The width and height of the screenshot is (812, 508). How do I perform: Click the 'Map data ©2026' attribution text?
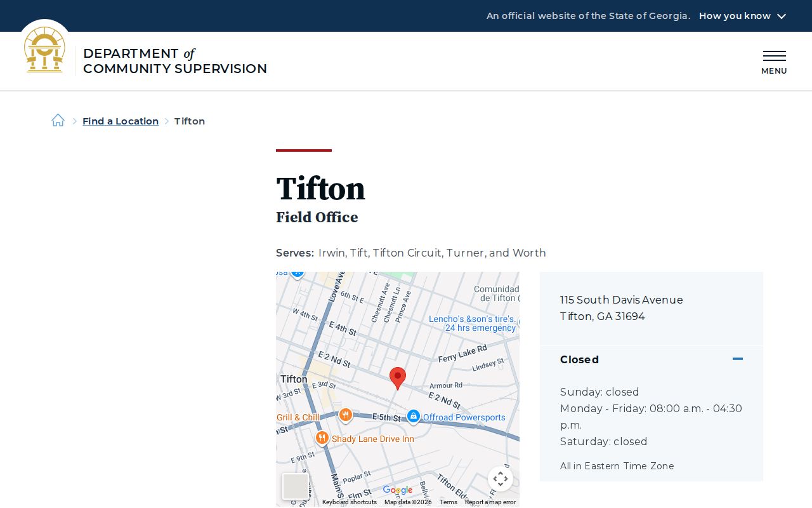[x=408, y=502]
